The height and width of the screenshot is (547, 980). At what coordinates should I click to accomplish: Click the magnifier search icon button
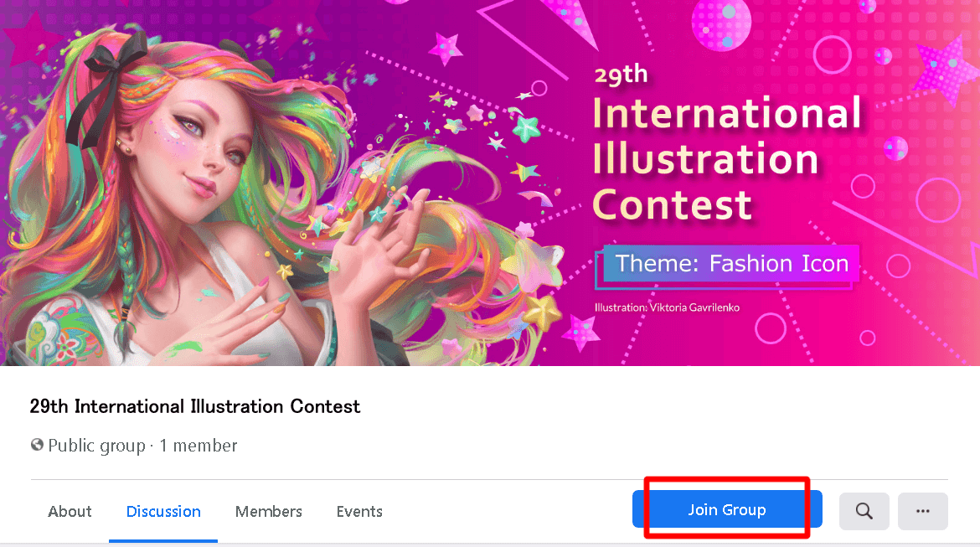pyautogui.click(x=864, y=510)
